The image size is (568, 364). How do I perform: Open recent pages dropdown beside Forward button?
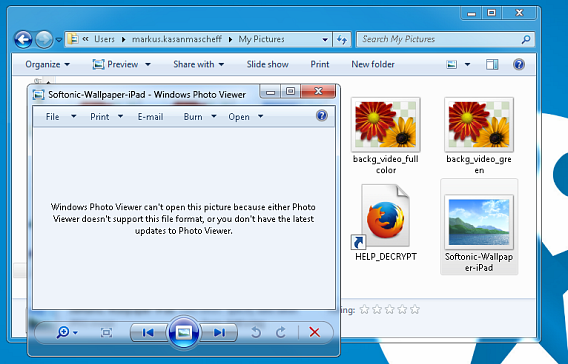(59, 40)
